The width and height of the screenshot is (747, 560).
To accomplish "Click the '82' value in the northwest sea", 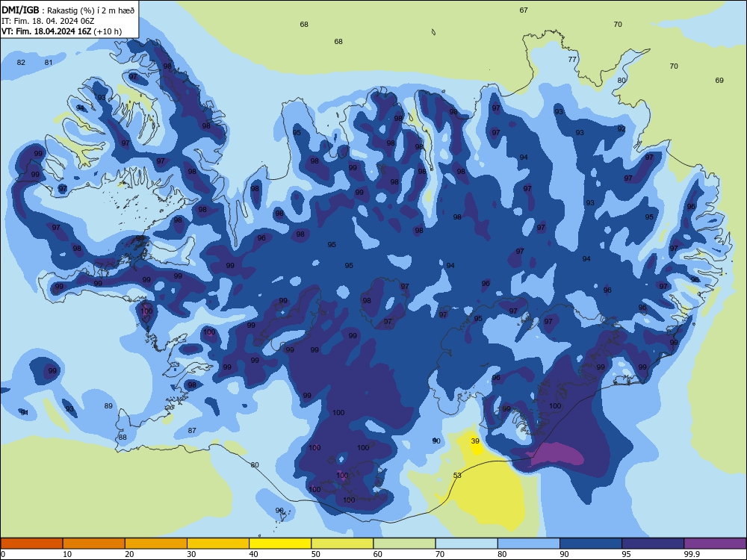I will point(21,63).
